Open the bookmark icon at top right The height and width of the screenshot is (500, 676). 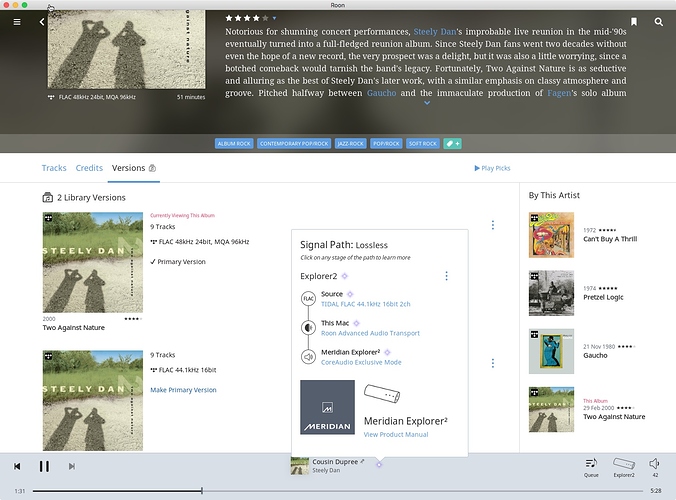[634, 22]
